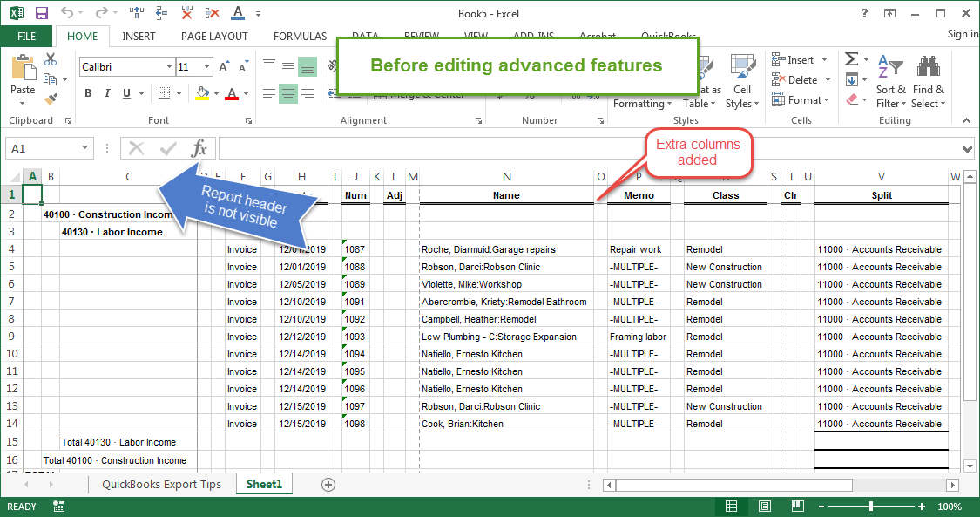Click the Format Painter brush icon

[x=51, y=99]
